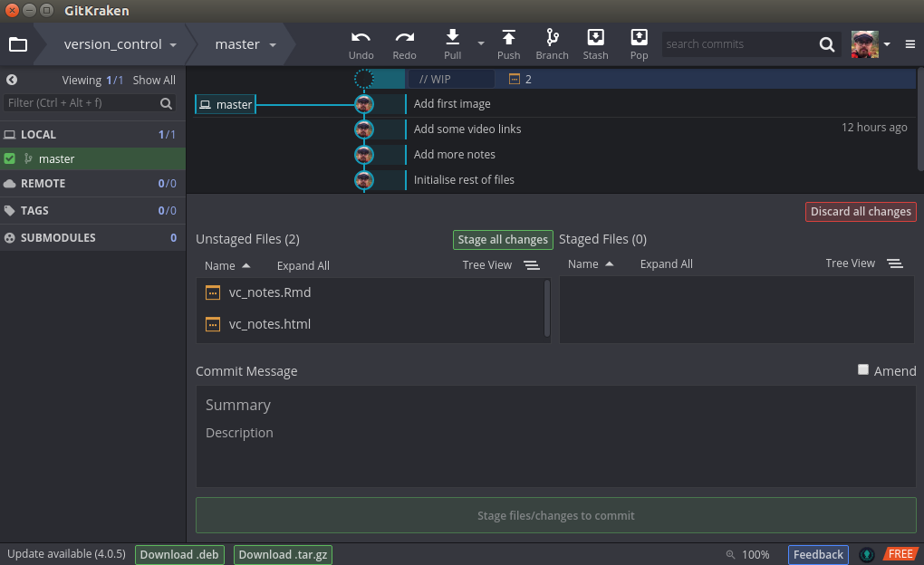Click the user profile avatar
924x565 pixels.
(864, 44)
